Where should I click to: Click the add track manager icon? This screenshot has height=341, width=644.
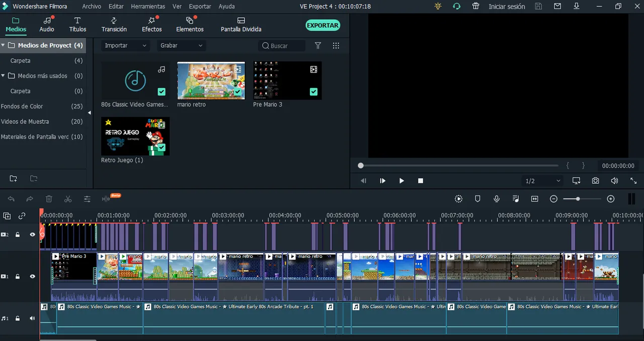(7, 216)
